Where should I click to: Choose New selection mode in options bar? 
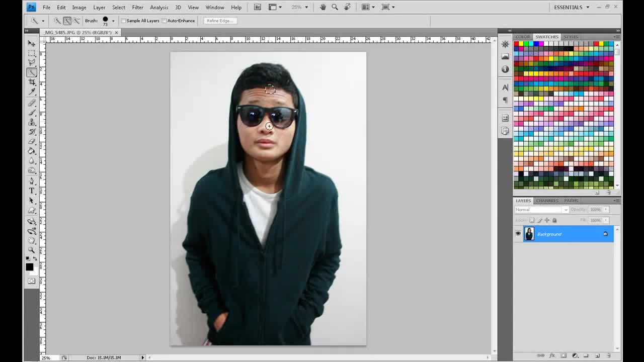click(x=57, y=21)
